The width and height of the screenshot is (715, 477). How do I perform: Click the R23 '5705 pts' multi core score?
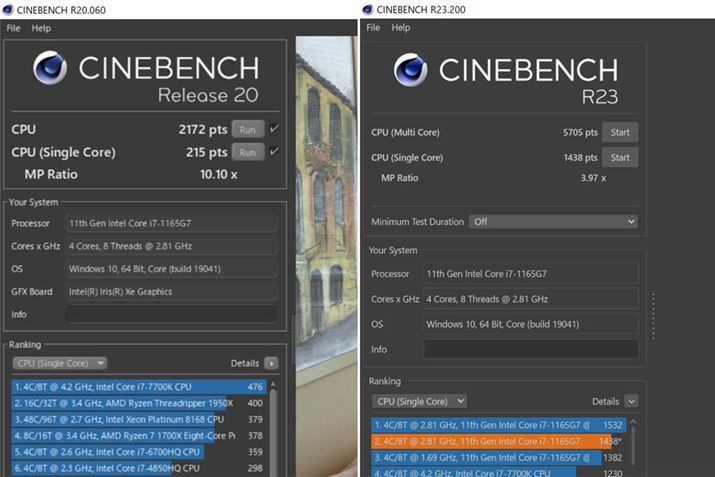coord(580,132)
